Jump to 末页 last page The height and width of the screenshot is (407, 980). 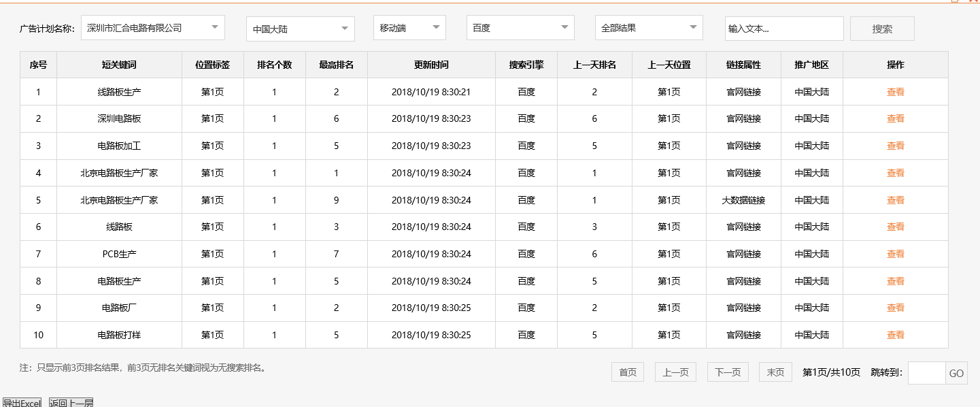coord(775,372)
